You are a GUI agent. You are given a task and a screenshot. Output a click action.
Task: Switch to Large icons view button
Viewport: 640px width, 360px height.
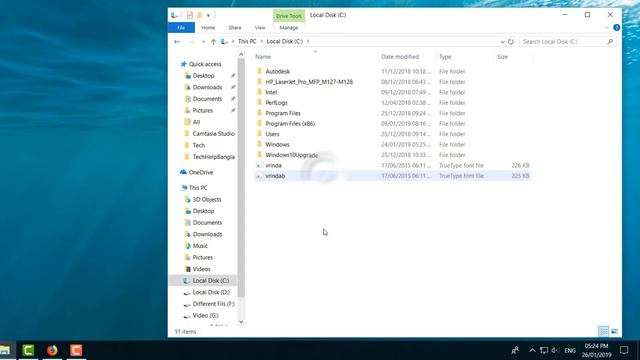point(614,331)
